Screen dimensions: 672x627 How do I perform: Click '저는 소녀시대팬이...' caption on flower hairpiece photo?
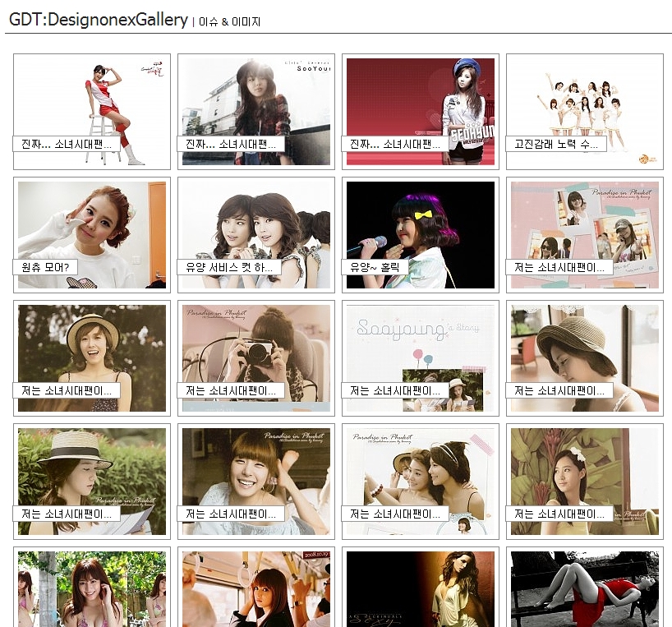559,514
